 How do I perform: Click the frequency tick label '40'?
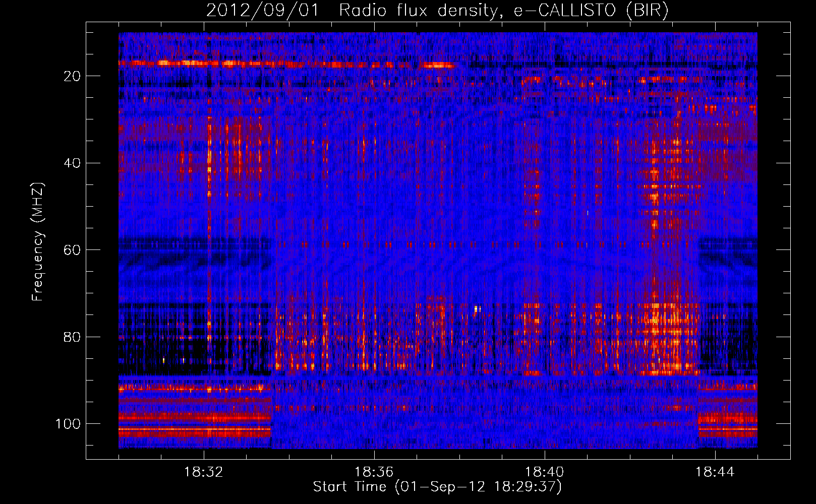72,163
